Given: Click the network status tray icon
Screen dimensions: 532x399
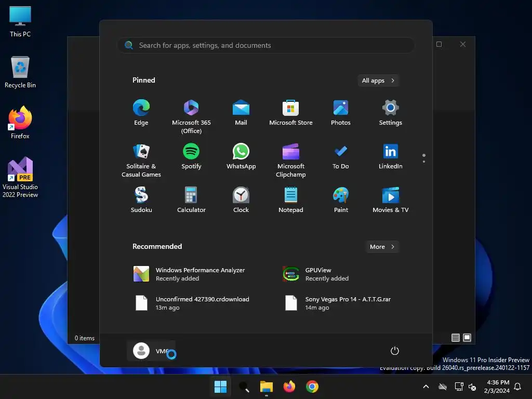Looking at the screenshot, I should [x=459, y=387].
